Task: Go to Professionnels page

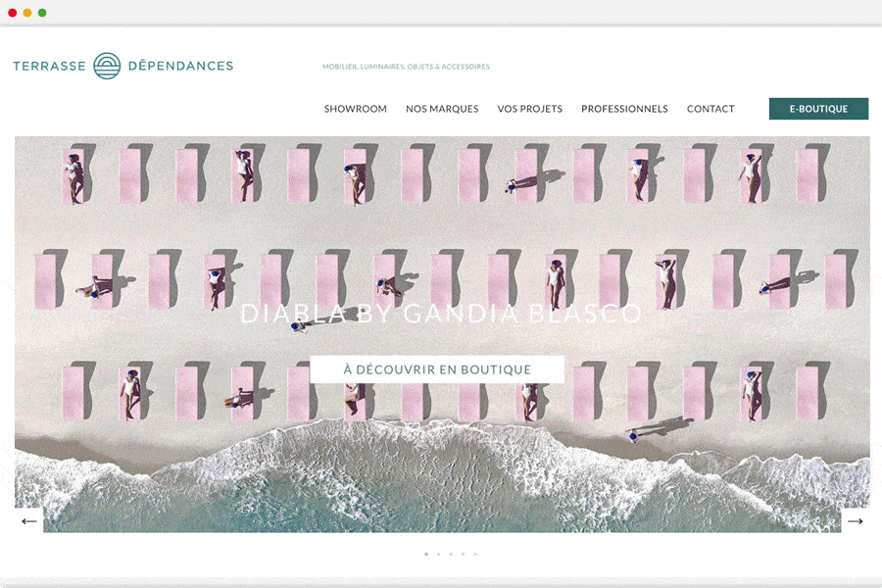Action: pyautogui.click(x=624, y=109)
